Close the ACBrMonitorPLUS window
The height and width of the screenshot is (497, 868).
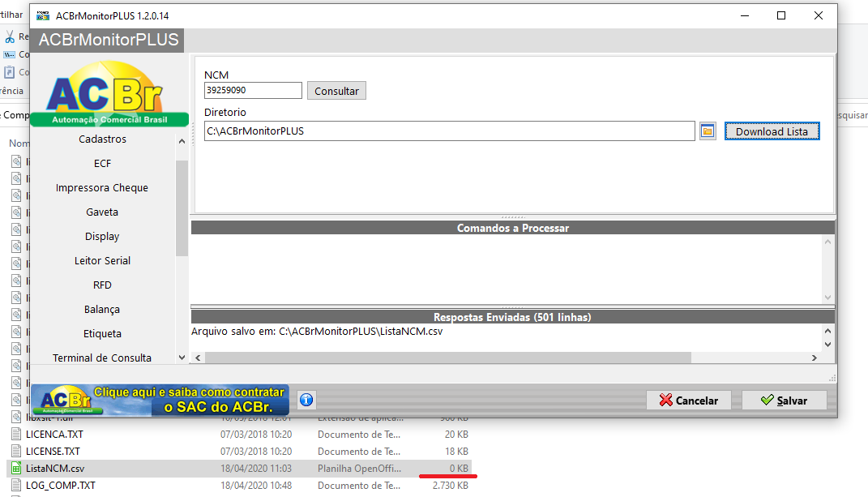(819, 15)
